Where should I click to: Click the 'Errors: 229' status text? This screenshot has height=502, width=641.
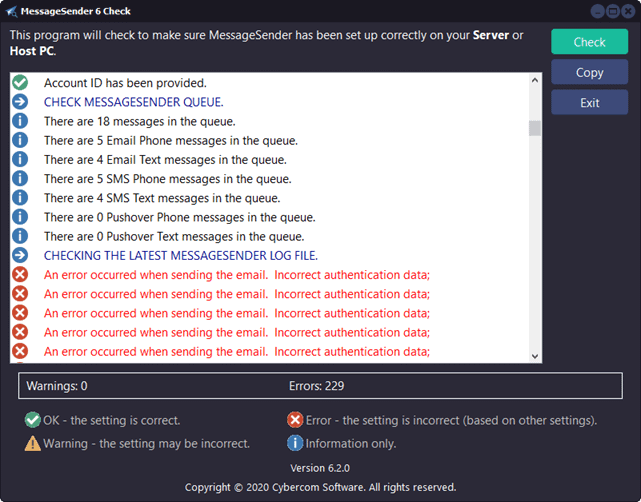pos(316,386)
